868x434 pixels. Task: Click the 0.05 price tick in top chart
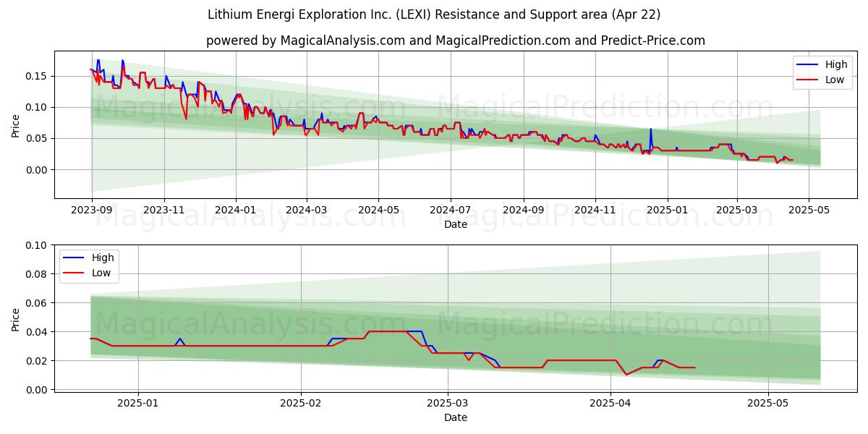pos(38,138)
